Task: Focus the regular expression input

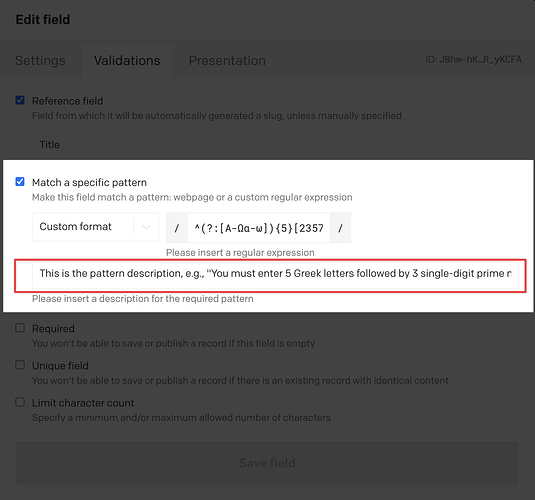Action: pyautogui.click(x=258, y=228)
